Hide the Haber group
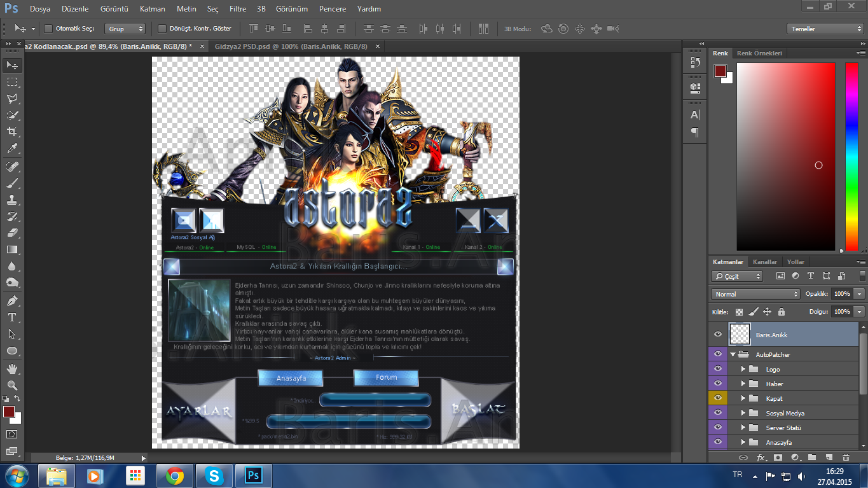This screenshot has width=868, height=488. pyautogui.click(x=718, y=384)
